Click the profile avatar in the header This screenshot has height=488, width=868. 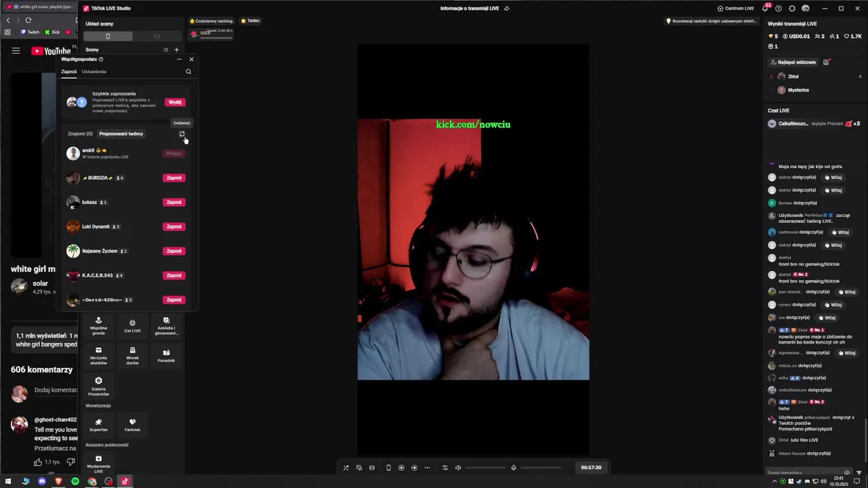[806, 8]
